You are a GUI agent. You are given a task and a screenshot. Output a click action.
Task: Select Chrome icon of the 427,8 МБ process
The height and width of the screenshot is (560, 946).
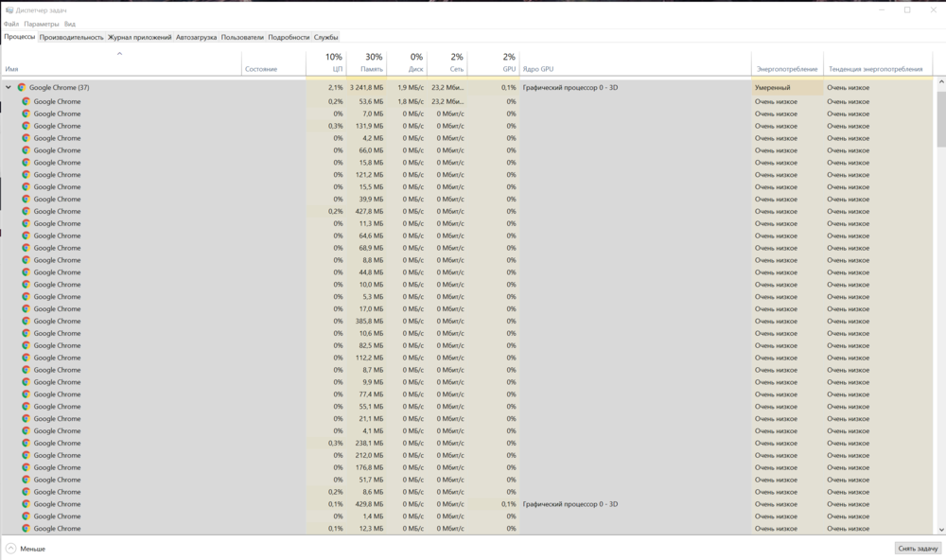click(x=26, y=211)
